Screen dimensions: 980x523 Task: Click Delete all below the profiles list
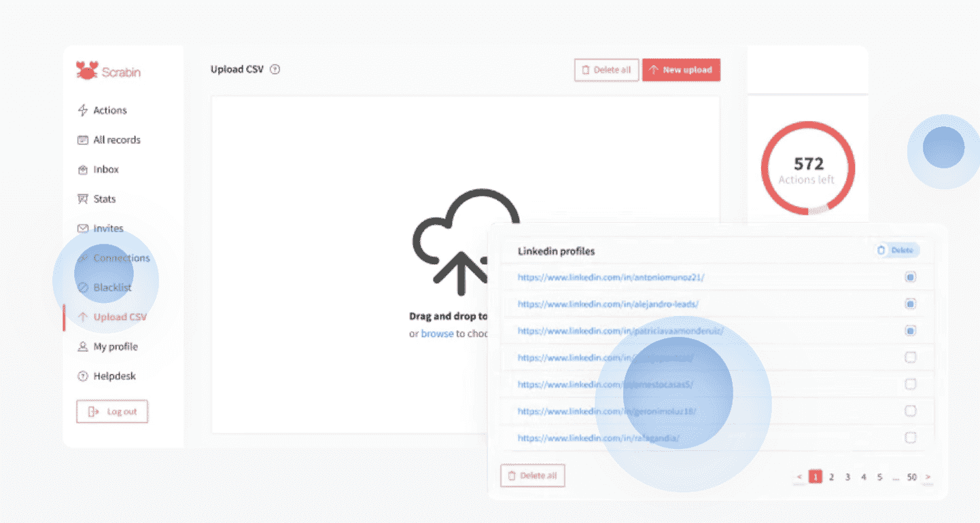[532, 475]
